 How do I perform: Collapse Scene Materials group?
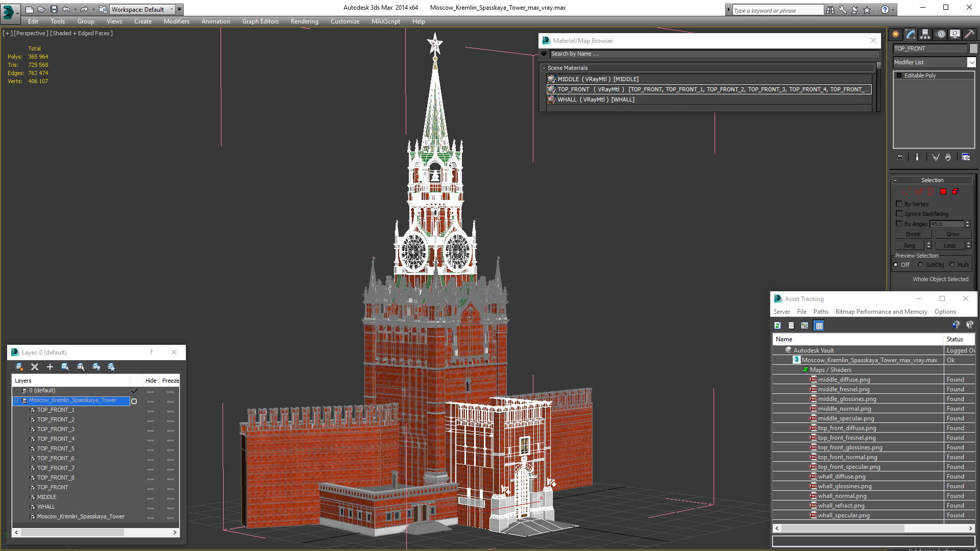544,68
